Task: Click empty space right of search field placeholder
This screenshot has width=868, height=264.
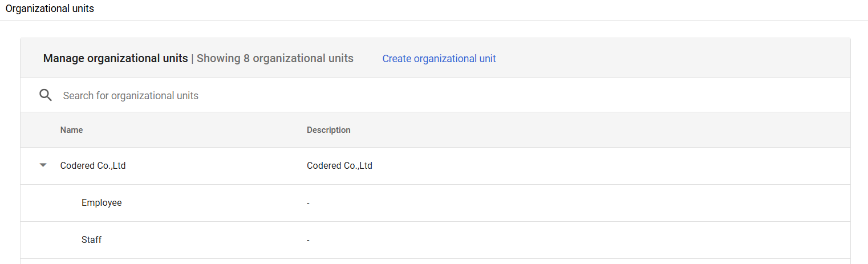Action: (x=513, y=96)
